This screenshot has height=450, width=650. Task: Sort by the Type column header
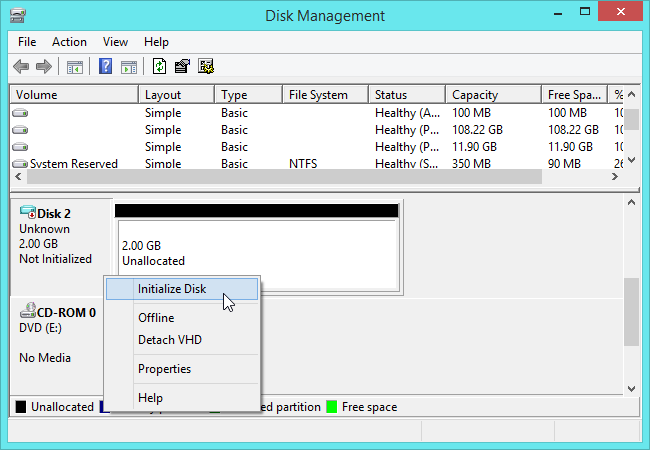pos(249,95)
